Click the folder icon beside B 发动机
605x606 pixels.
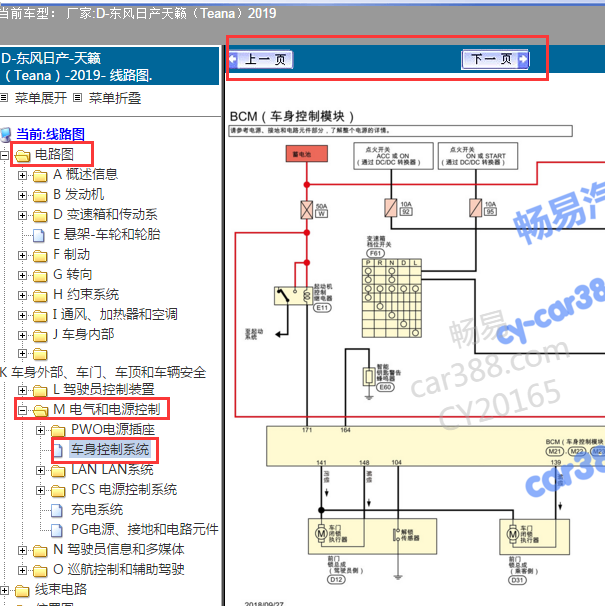tap(40, 196)
